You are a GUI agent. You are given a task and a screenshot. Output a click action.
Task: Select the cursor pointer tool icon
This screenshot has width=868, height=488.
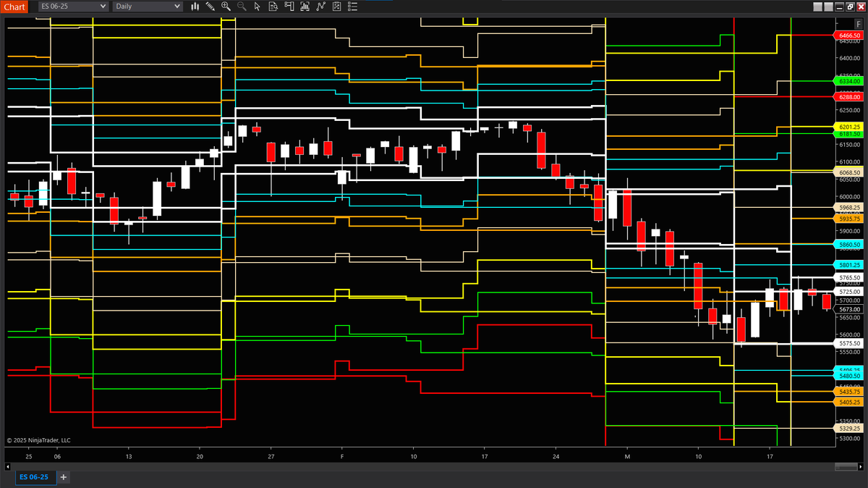click(x=257, y=7)
